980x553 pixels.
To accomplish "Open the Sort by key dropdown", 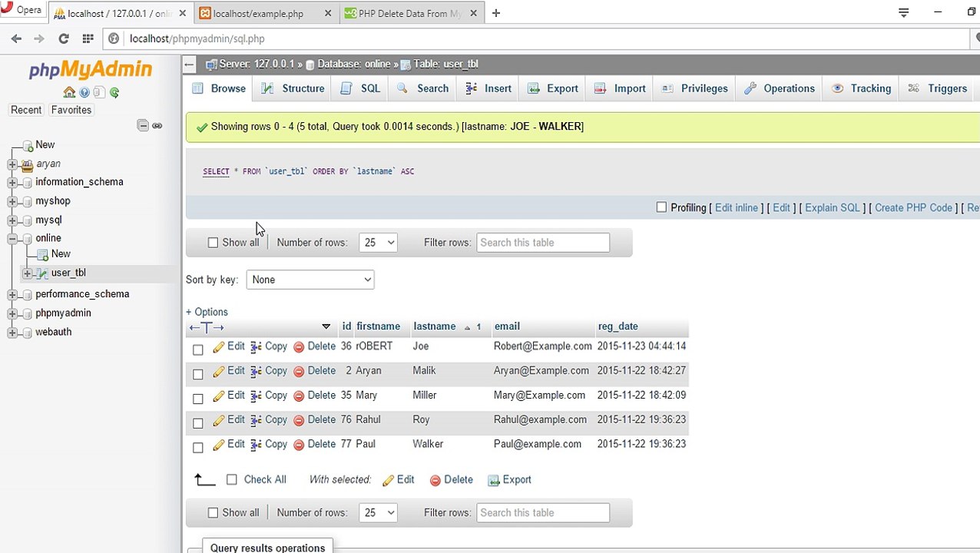I will pyautogui.click(x=310, y=280).
